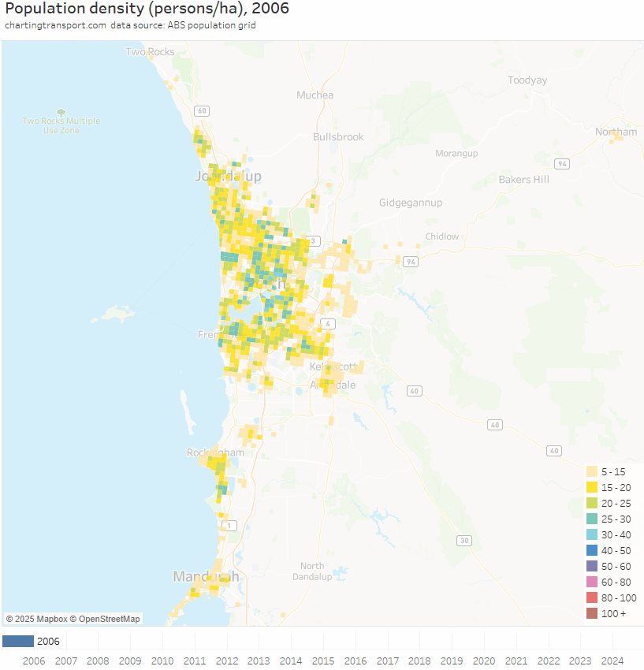
Task: Click the route 60 highway shield
Action: coord(202,111)
